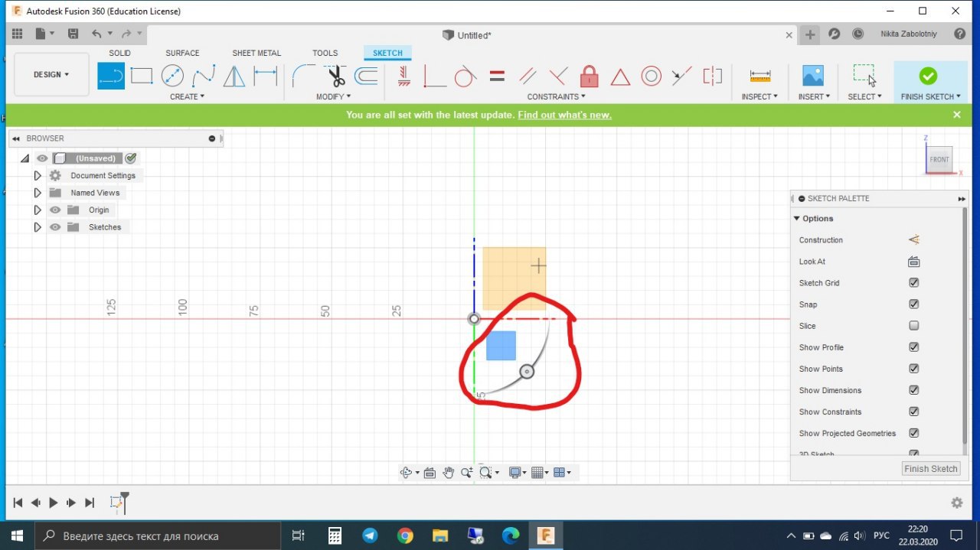This screenshot has height=550, width=980.
Task: Open the CONSTRAINTS dropdown menu
Action: click(556, 96)
